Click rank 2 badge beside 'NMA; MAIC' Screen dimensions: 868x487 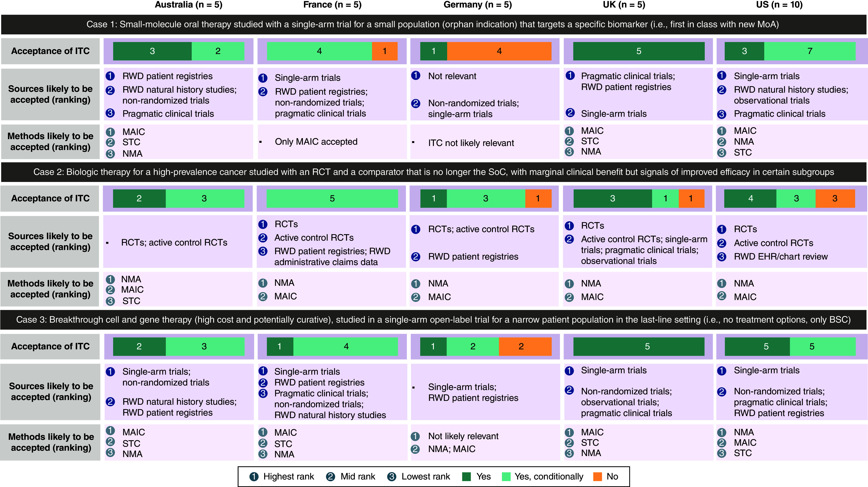(416, 449)
